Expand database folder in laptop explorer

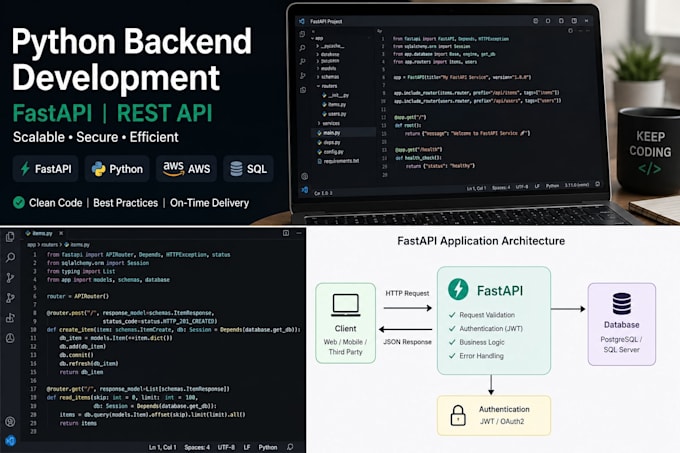pos(328,54)
